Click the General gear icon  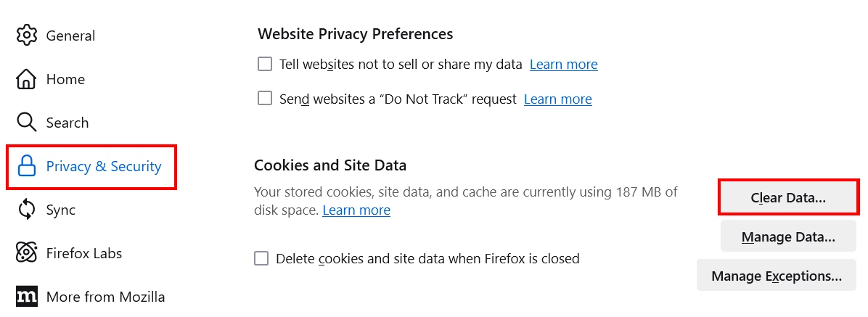(27, 36)
